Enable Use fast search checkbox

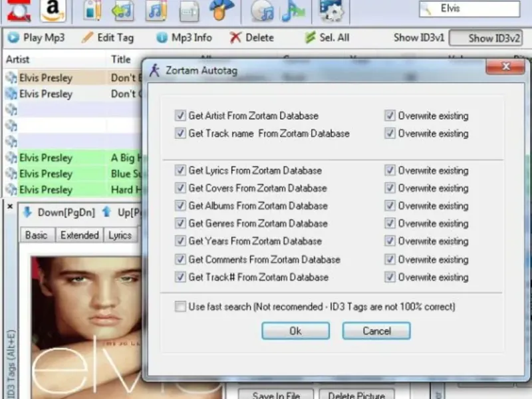click(x=180, y=307)
